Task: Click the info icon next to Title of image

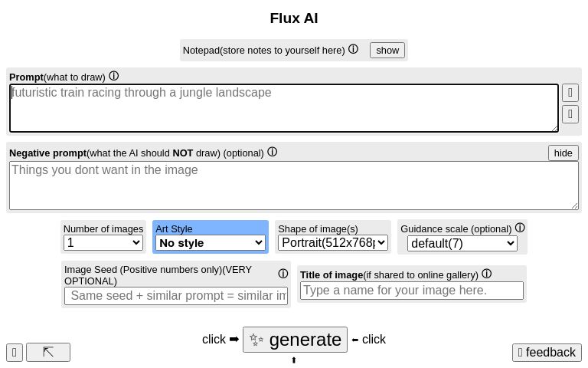Action: coord(486,274)
